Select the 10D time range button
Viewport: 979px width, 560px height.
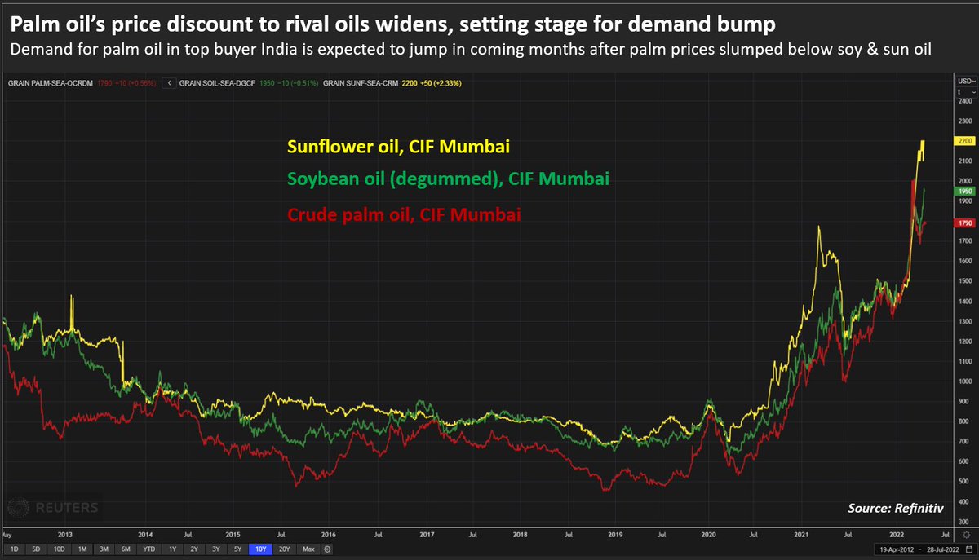(x=60, y=549)
